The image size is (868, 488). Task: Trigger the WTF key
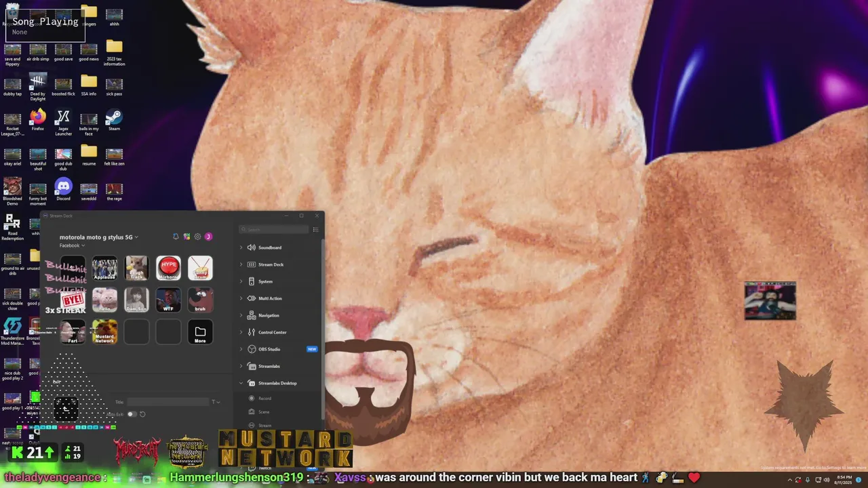coord(168,300)
